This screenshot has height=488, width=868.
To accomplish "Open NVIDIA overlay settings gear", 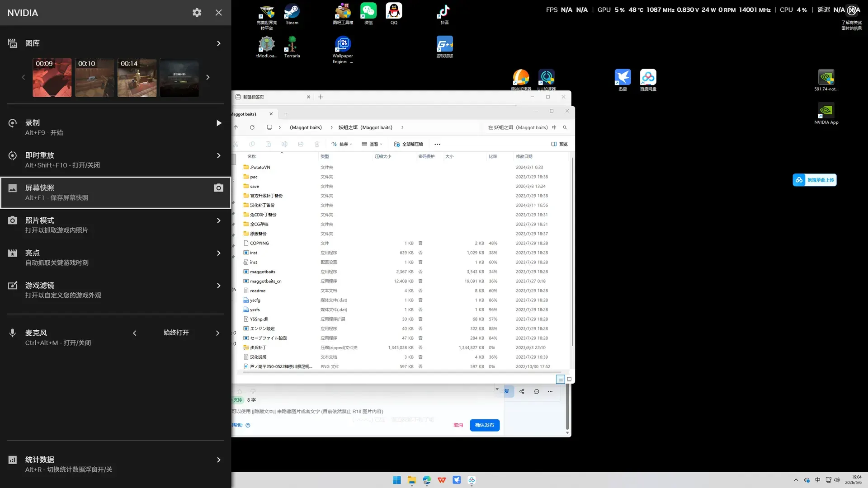I will (197, 13).
